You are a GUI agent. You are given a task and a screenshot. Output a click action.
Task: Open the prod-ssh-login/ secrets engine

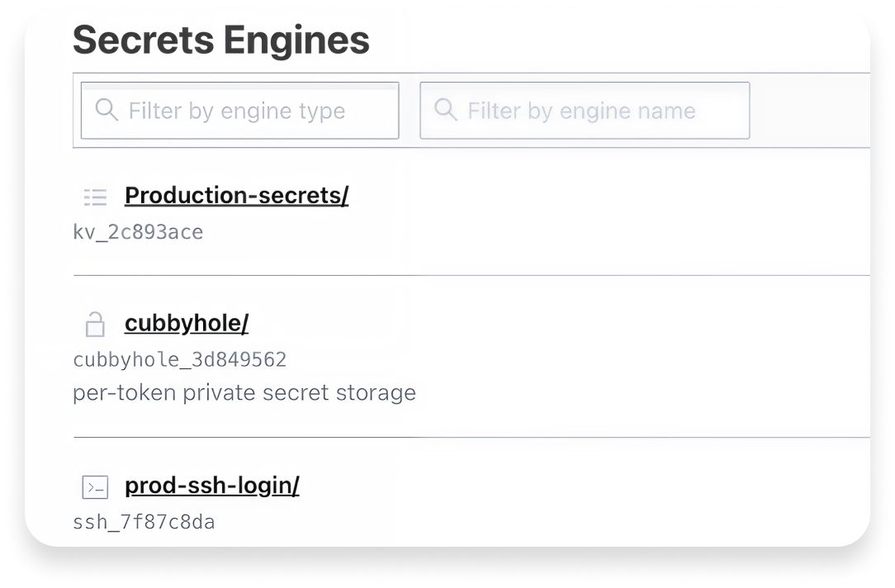pyautogui.click(x=211, y=486)
